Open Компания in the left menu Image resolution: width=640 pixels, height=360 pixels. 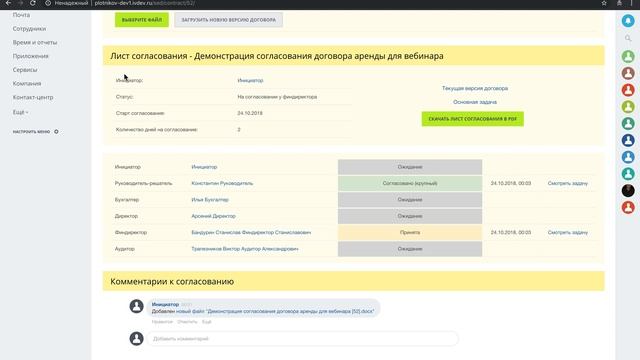(27, 83)
